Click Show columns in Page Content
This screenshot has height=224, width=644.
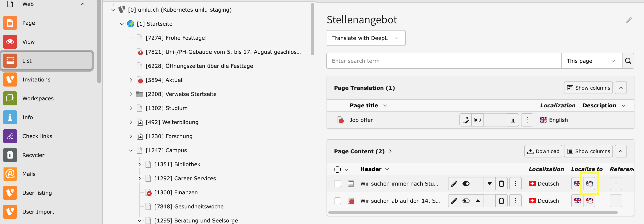click(x=588, y=151)
